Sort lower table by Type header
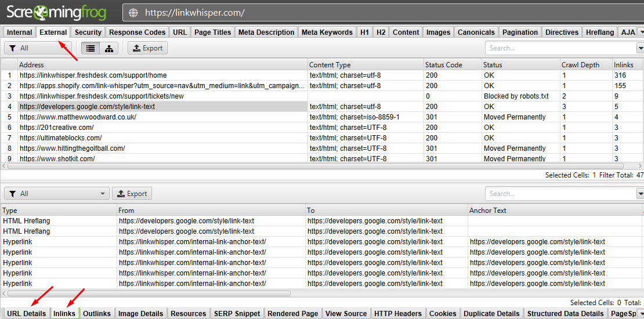The image size is (644, 319). click(59, 210)
